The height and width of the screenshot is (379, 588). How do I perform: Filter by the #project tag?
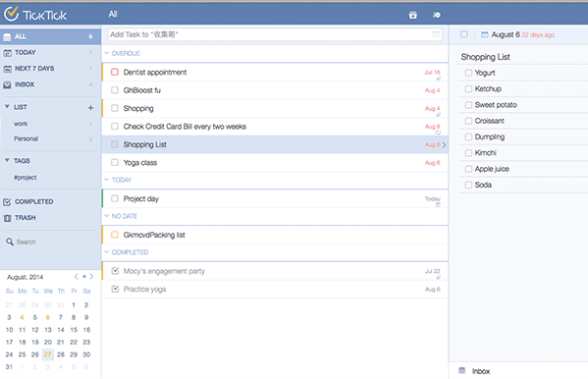(x=26, y=178)
